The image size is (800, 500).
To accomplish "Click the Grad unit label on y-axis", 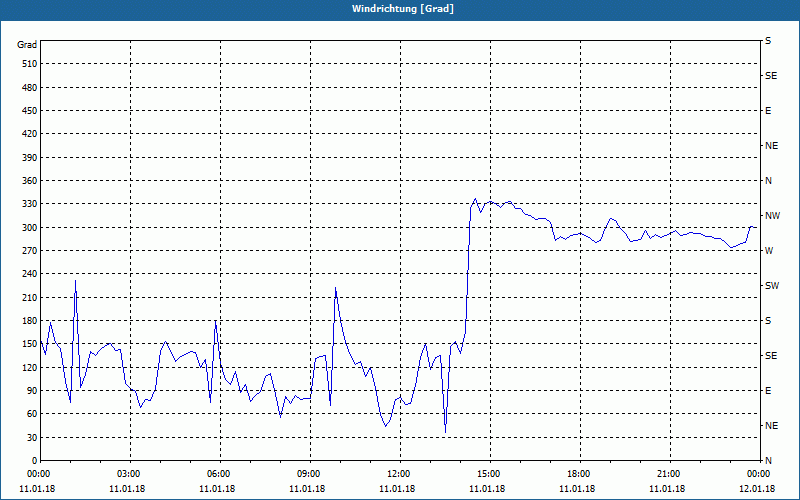I will coord(27,45).
